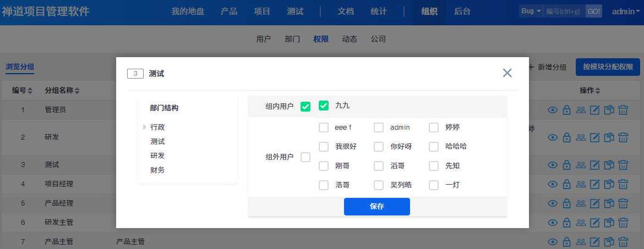Click the trash delete icon for 产品主管 row
The image size is (644, 249).
623,241
